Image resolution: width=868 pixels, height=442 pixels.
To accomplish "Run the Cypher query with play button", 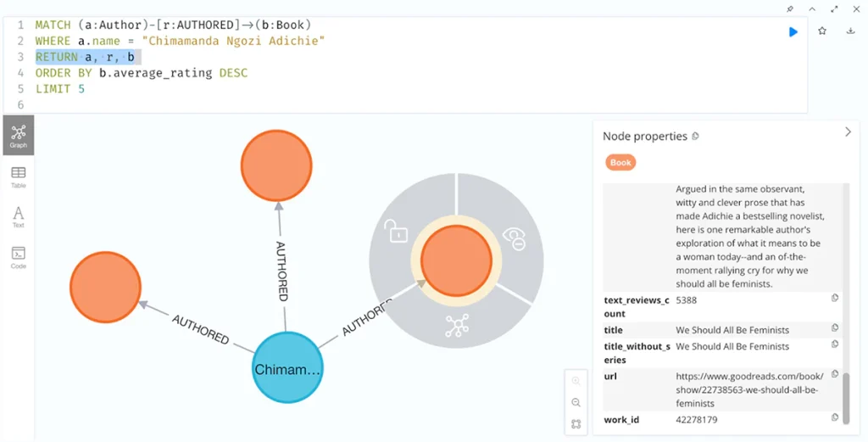I will (x=793, y=31).
